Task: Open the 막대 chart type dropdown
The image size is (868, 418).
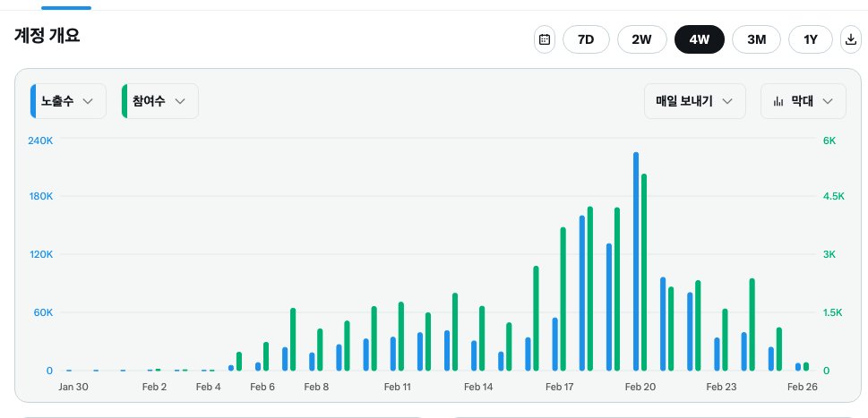Action: (804, 101)
